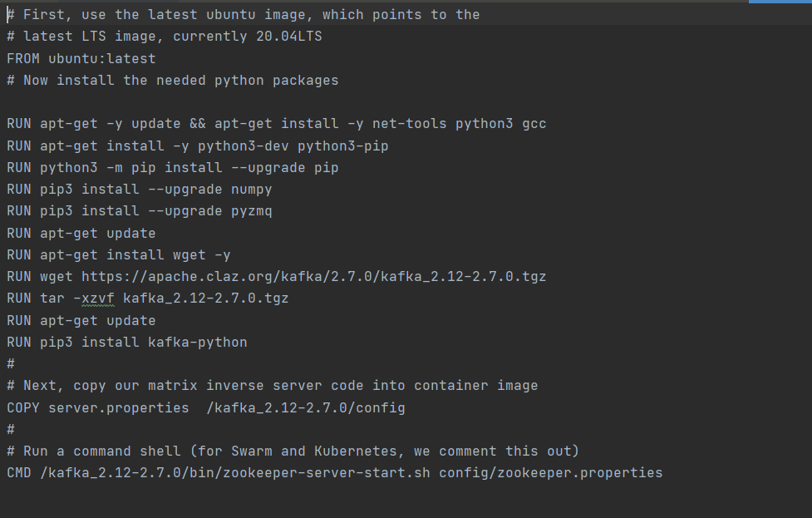Click 'server.properties' in the COPY line
Viewport: 812px width, 518px height.
(x=119, y=407)
